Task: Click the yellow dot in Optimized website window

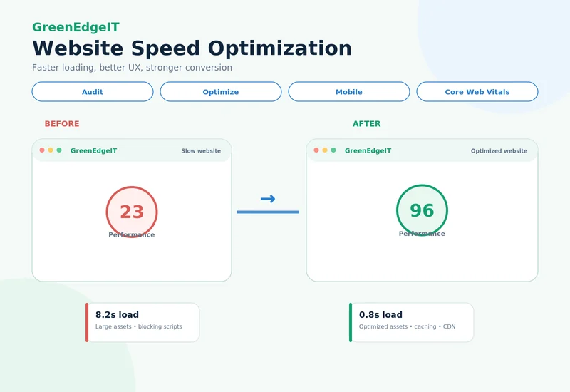Action: pos(325,150)
